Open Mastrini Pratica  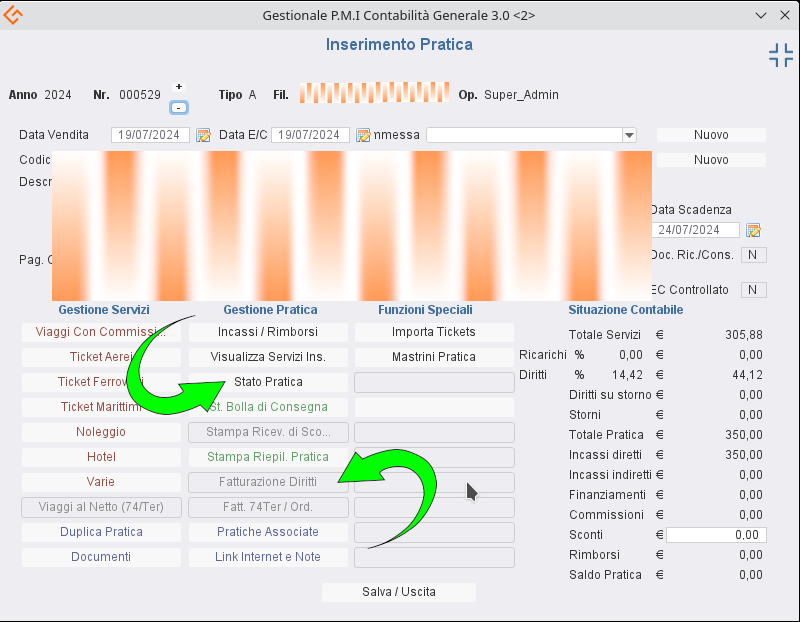point(433,357)
